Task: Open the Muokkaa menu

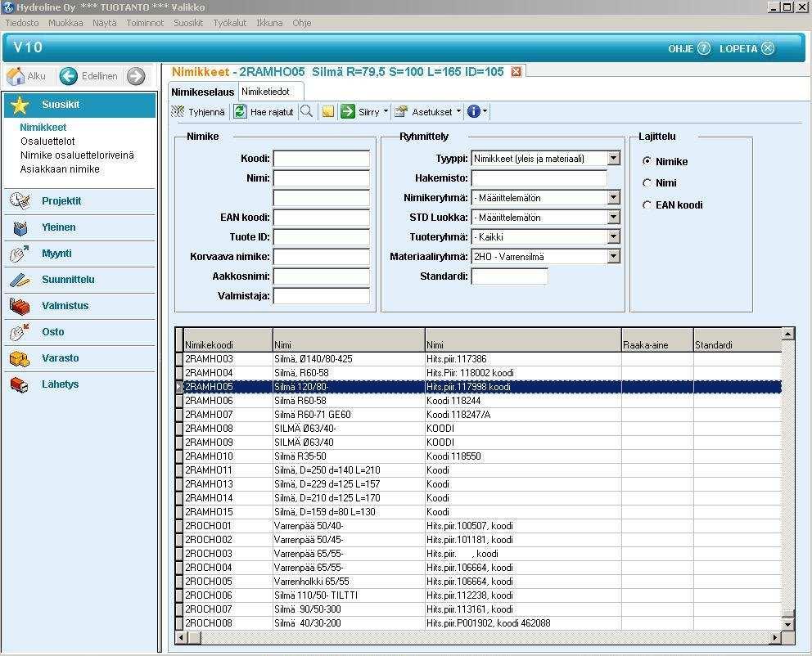Action: click(65, 23)
